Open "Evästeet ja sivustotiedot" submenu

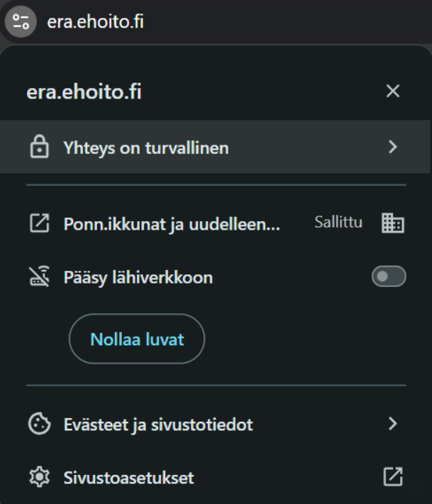pos(153,425)
